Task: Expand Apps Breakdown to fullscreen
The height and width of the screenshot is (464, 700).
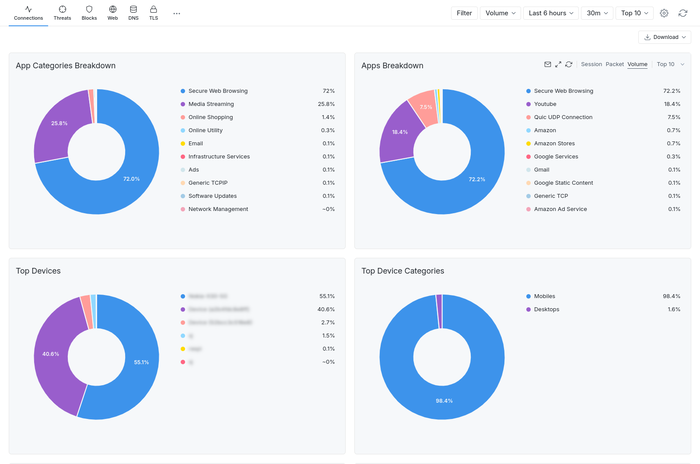Action: 558,64
